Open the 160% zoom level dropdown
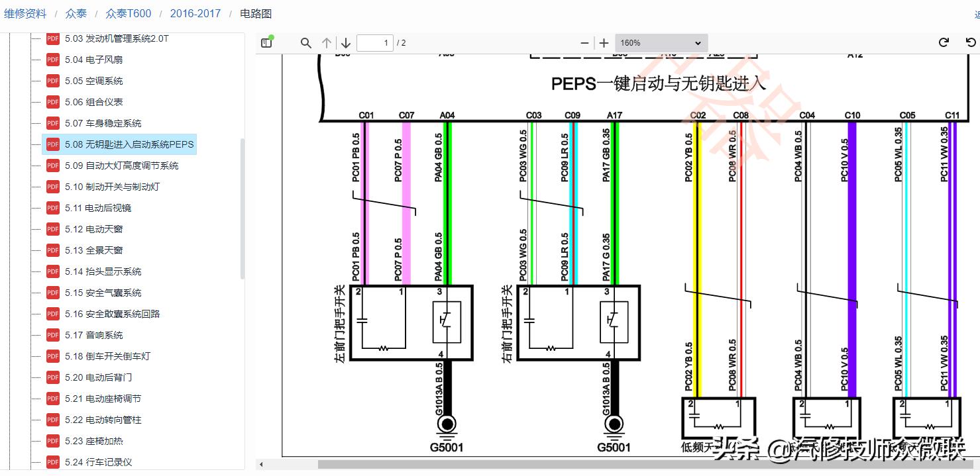The height and width of the screenshot is (476, 980). pos(661,42)
